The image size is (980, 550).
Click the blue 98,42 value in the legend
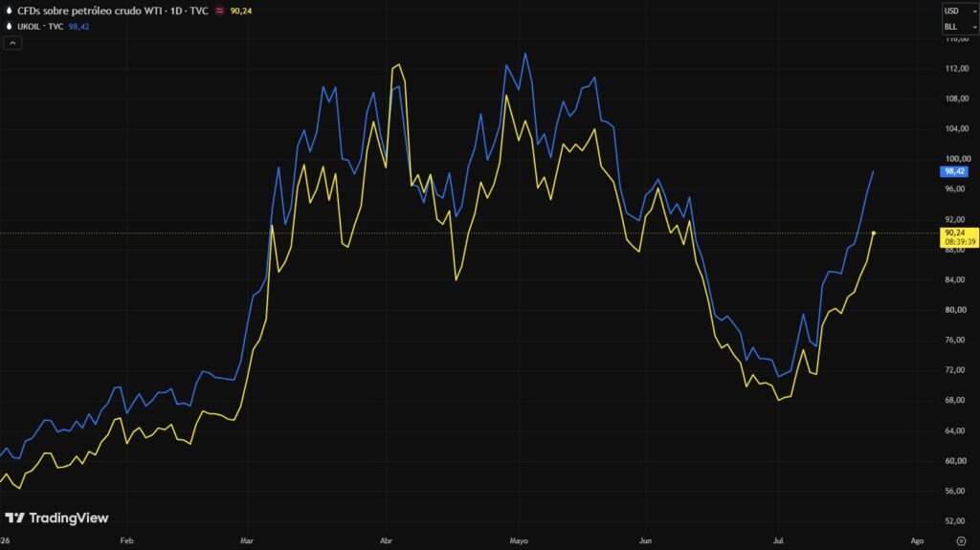click(x=78, y=26)
